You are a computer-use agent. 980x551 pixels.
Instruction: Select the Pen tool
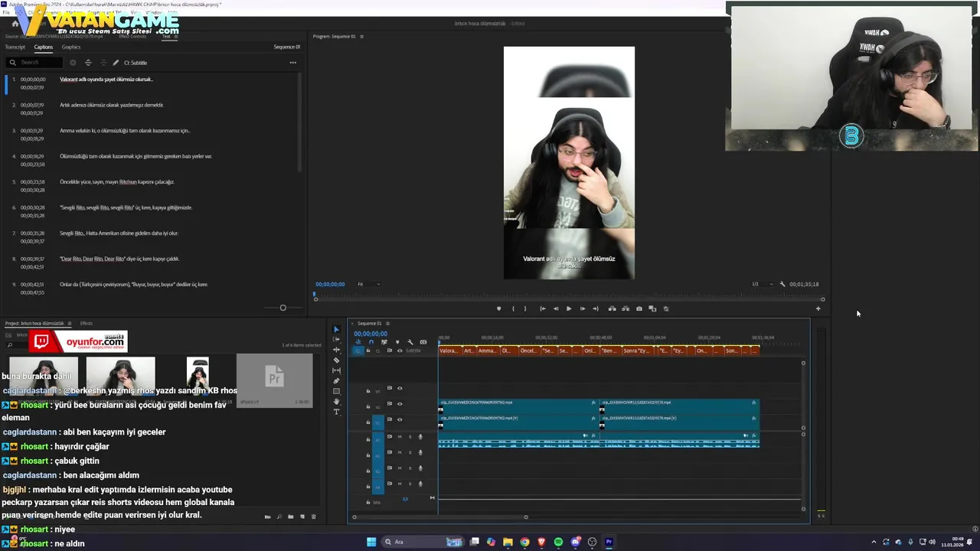(336, 381)
